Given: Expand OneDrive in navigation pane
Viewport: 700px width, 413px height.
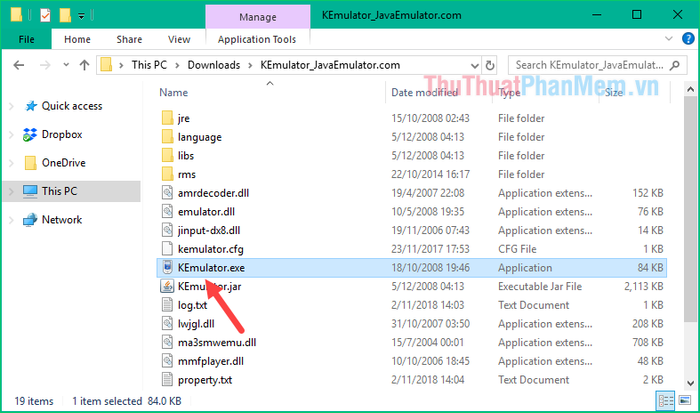Looking at the screenshot, I should [11, 163].
